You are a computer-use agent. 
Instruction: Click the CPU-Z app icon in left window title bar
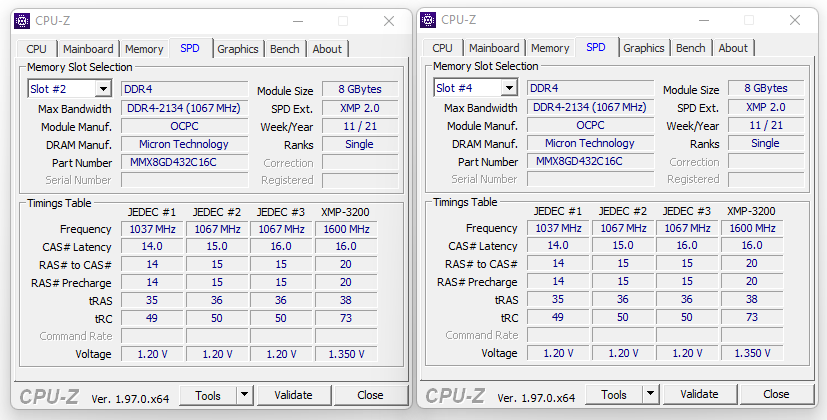coord(22,21)
